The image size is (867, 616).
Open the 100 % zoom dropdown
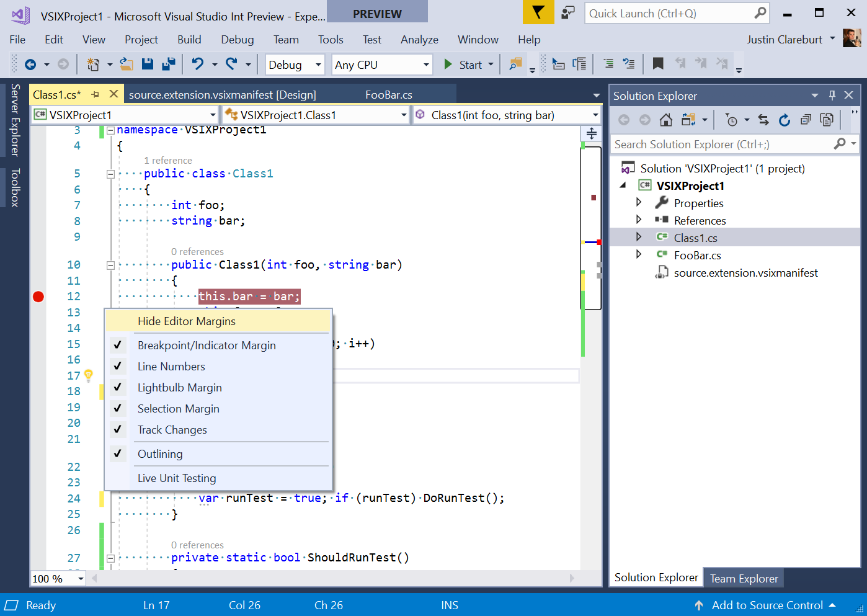click(x=58, y=579)
